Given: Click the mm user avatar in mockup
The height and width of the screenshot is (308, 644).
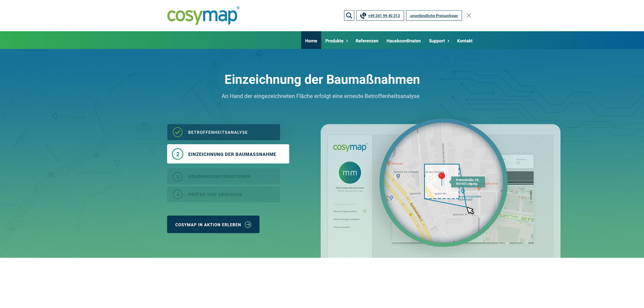Looking at the screenshot, I should click(x=350, y=172).
